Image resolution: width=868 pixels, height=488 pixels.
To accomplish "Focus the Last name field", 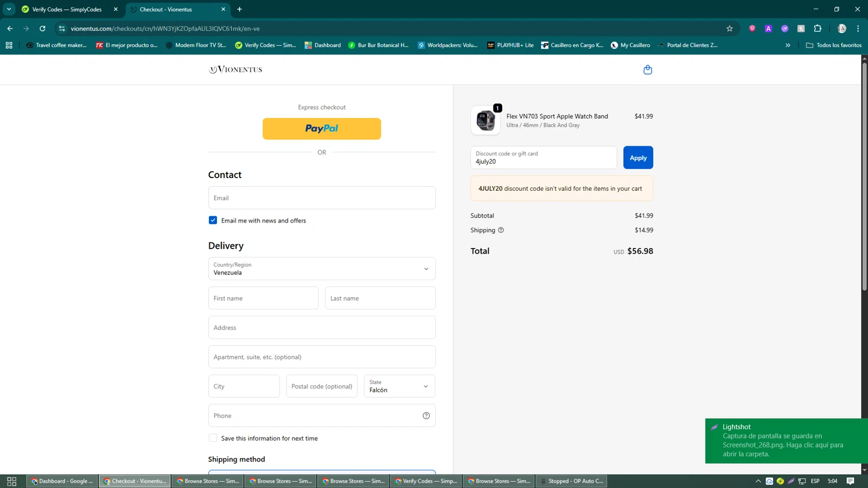I will pyautogui.click(x=380, y=298).
